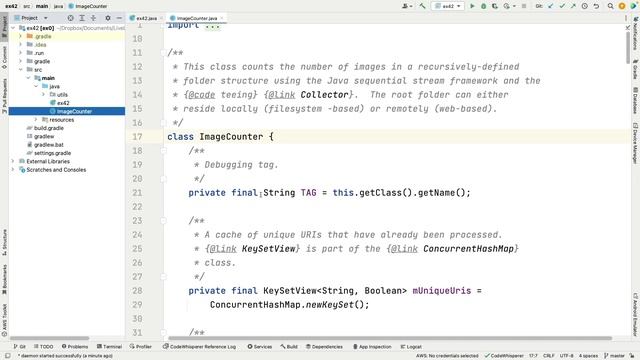640x360 pixels.
Task: Open the Git tool window tab
Action: [x=20, y=347]
